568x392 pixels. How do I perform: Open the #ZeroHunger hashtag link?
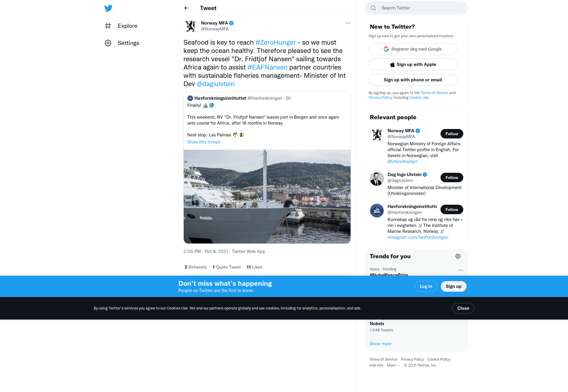276,42
